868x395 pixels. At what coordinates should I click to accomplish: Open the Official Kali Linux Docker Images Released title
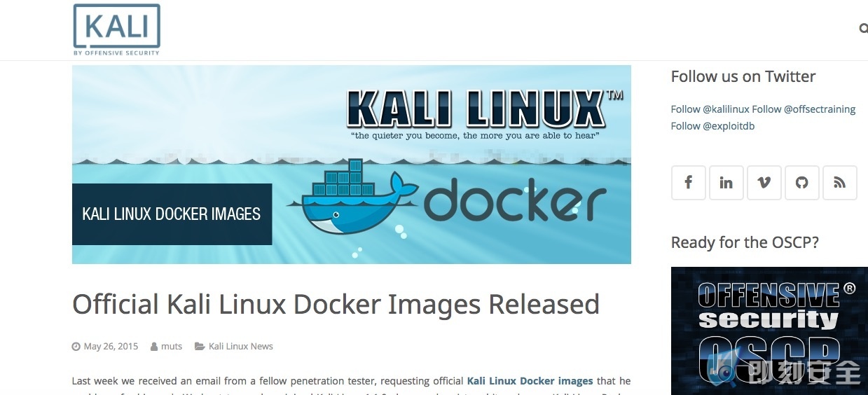pos(336,305)
